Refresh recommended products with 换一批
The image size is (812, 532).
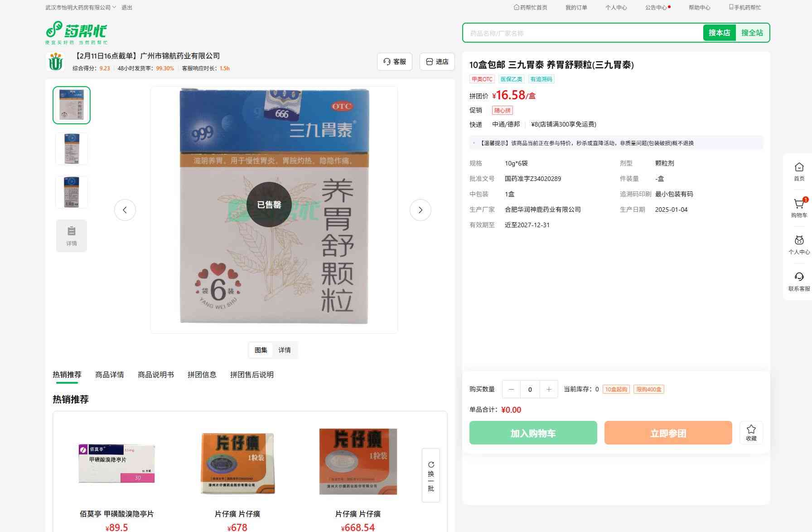(430, 475)
